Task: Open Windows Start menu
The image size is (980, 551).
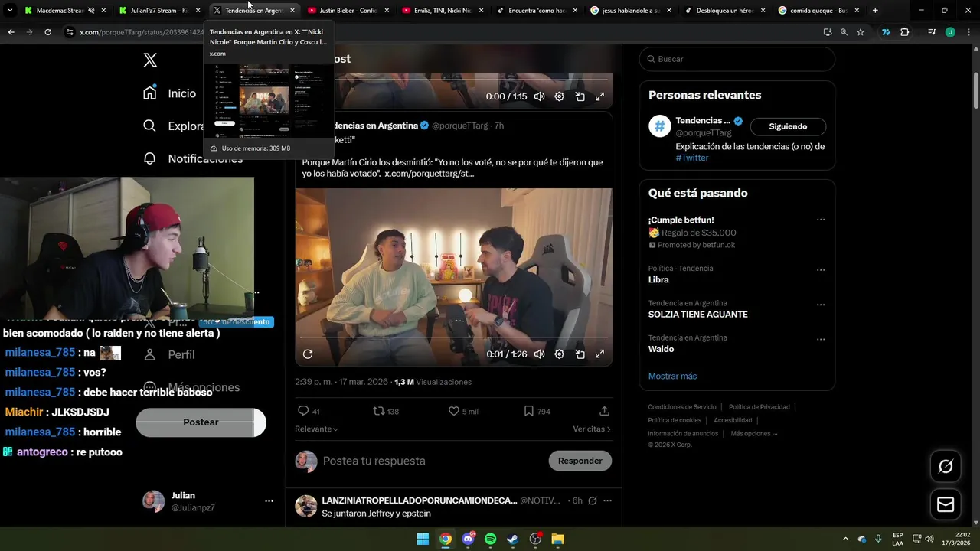Action: pos(423,539)
